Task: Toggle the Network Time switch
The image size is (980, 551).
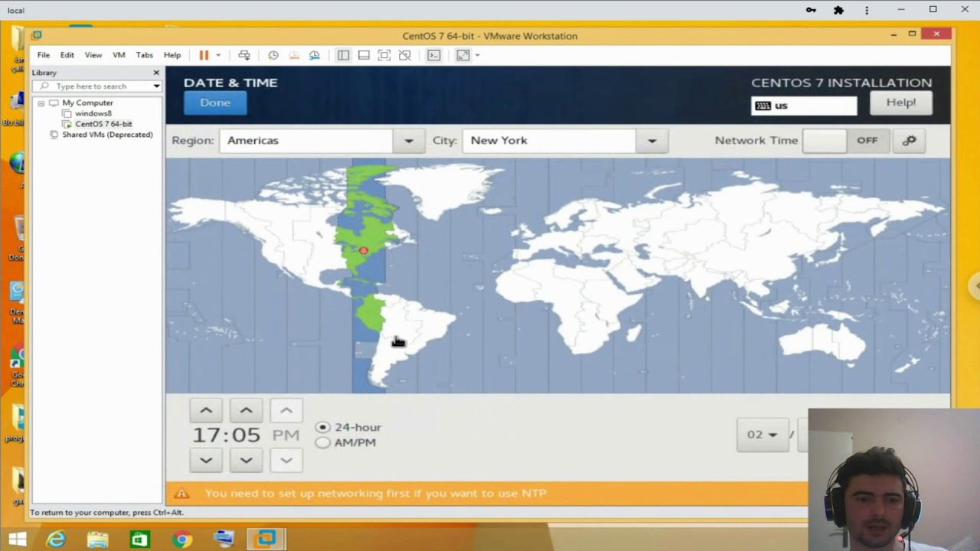Action: coord(845,141)
